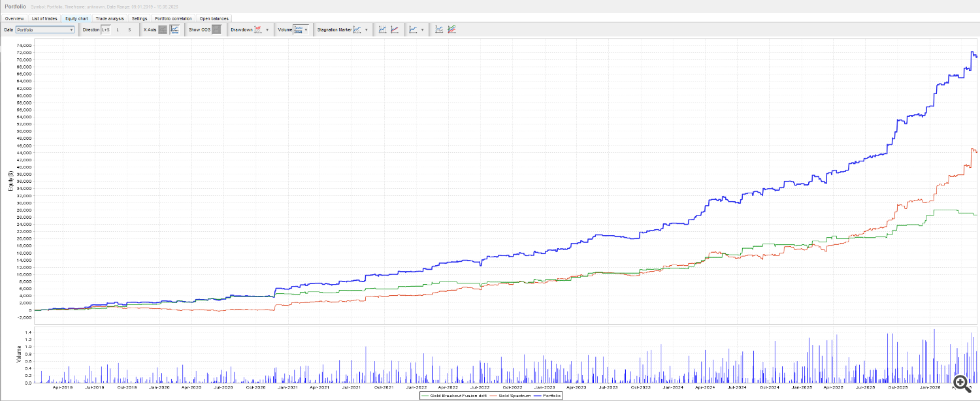Expand the dropdown arrow beside the line chart icon
This screenshot has width=980, height=401.
tap(423, 30)
